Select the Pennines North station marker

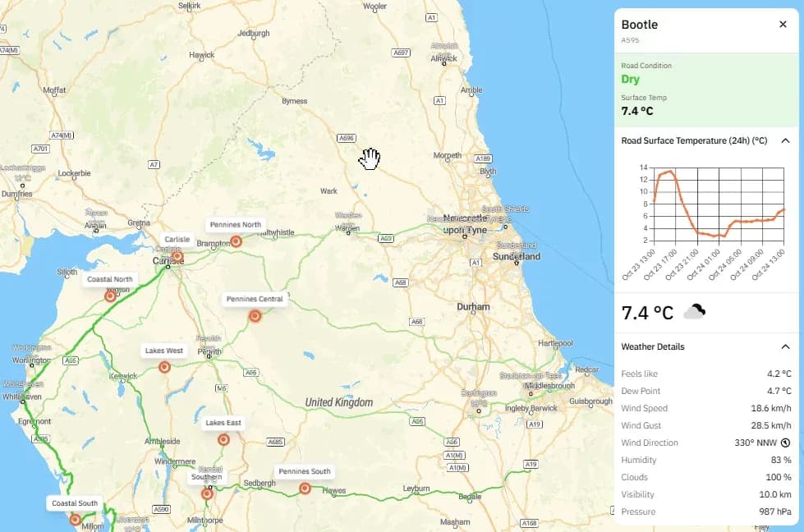pyautogui.click(x=236, y=241)
